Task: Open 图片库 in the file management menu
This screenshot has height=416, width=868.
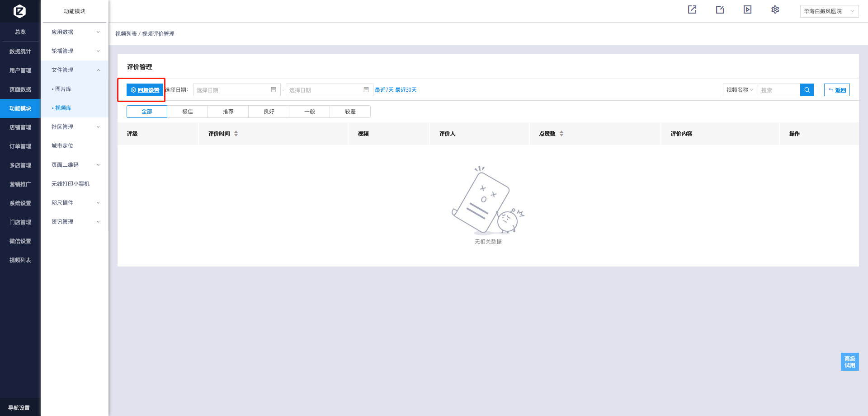Action: pos(63,89)
